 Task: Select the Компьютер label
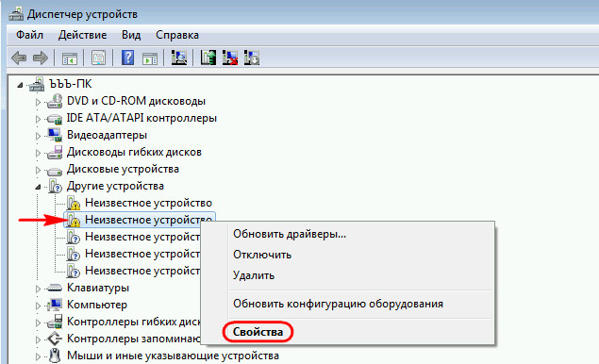[x=97, y=305]
